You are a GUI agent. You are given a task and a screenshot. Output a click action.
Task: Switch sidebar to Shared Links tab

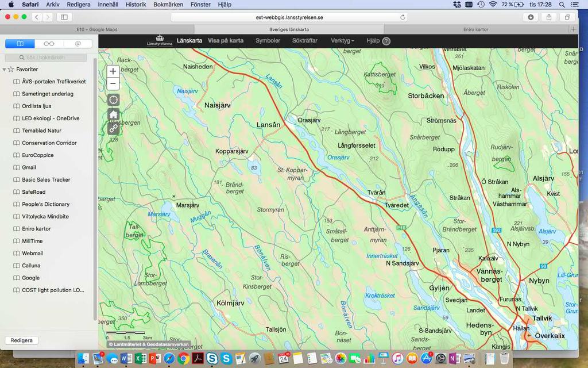[78, 44]
